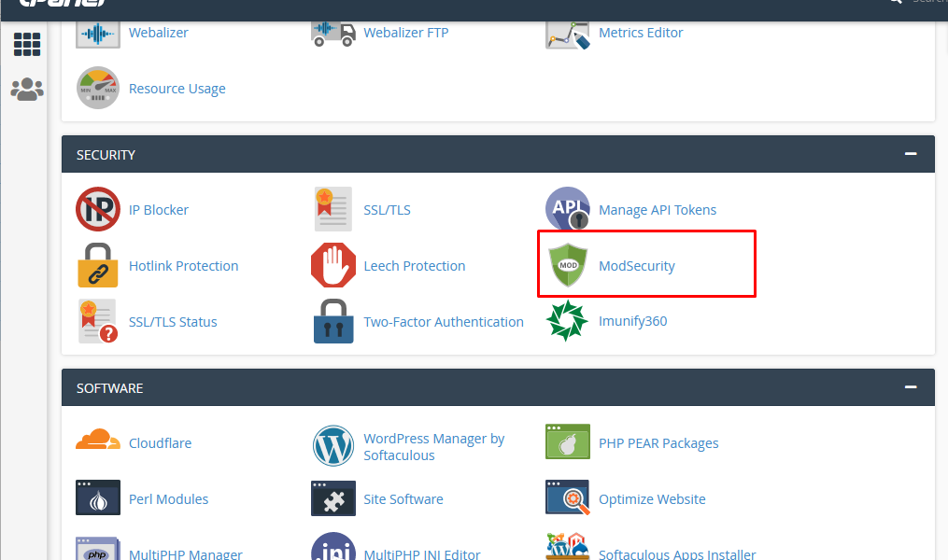Click the Softaculous Apps Installer icon
Viewport: 948px width, 560px height.
pos(568,547)
